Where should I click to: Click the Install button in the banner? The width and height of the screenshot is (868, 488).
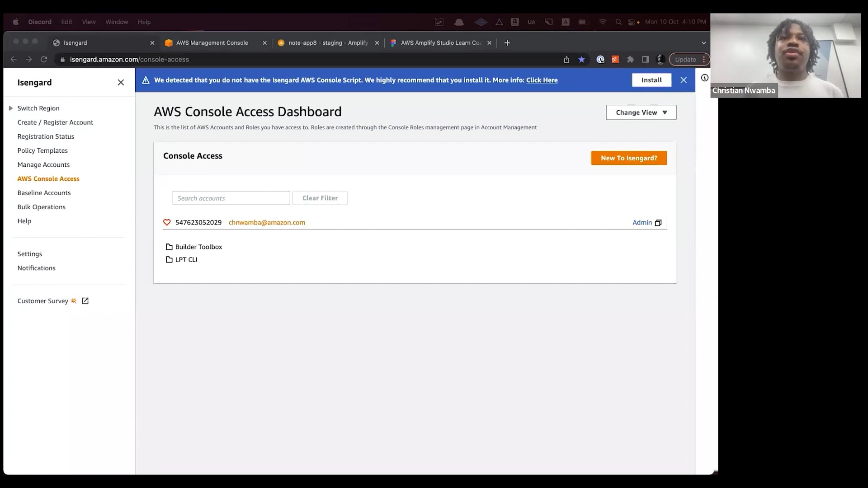pyautogui.click(x=651, y=80)
